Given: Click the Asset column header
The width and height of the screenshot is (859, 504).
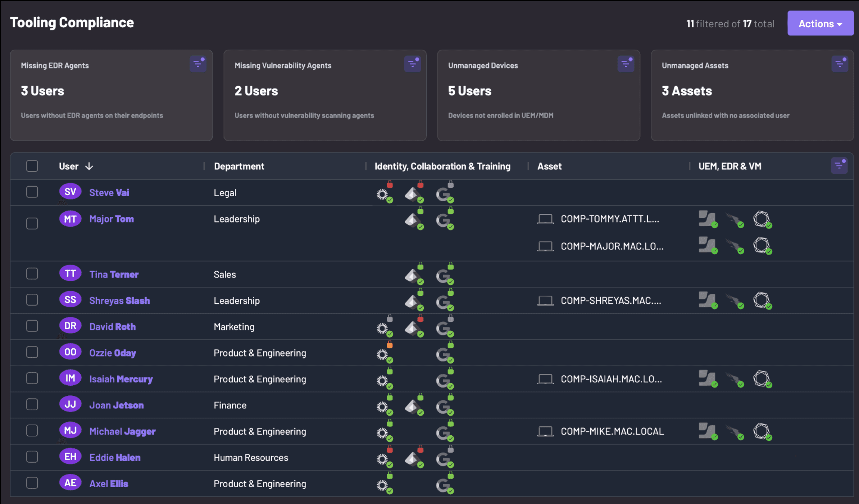Looking at the screenshot, I should click(549, 166).
